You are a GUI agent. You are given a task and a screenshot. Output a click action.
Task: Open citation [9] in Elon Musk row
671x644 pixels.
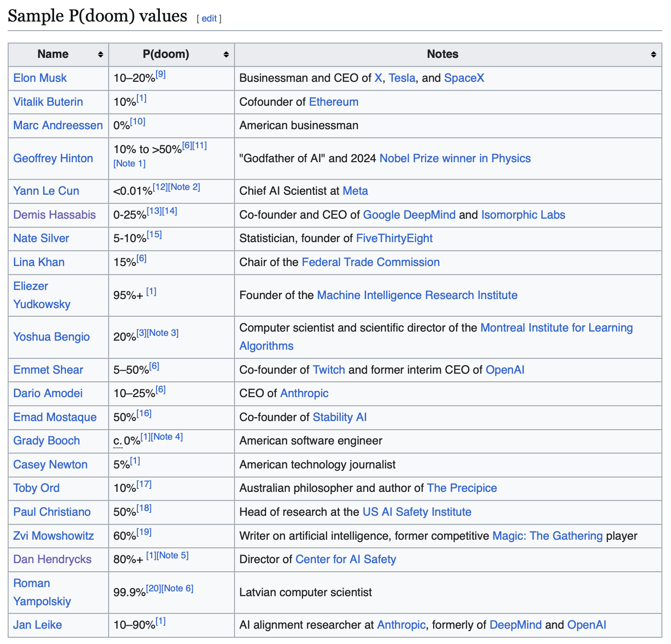[x=161, y=74]
